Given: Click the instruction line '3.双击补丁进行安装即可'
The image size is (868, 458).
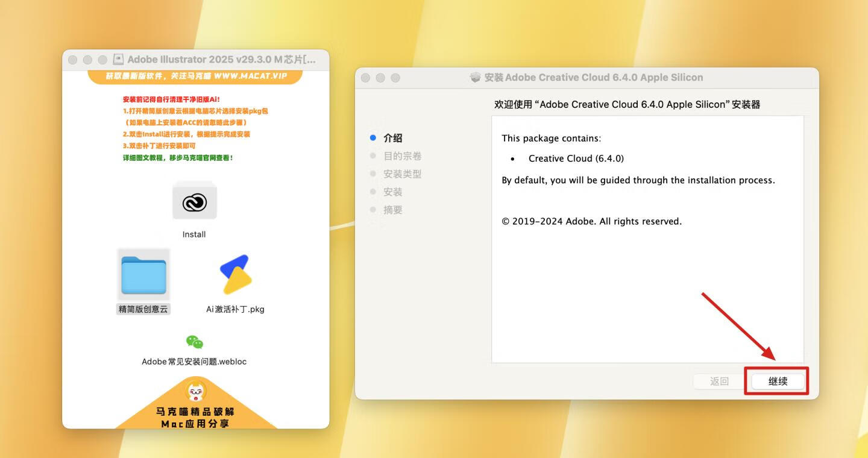Looking at the screenshot, I should click(159, 146).
